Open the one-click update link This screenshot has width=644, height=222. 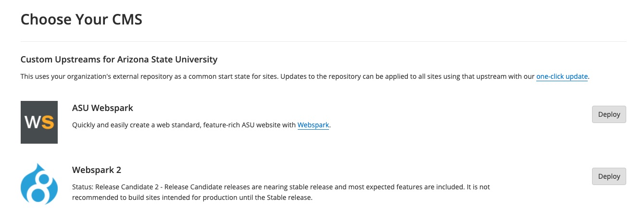coord(562,76)
